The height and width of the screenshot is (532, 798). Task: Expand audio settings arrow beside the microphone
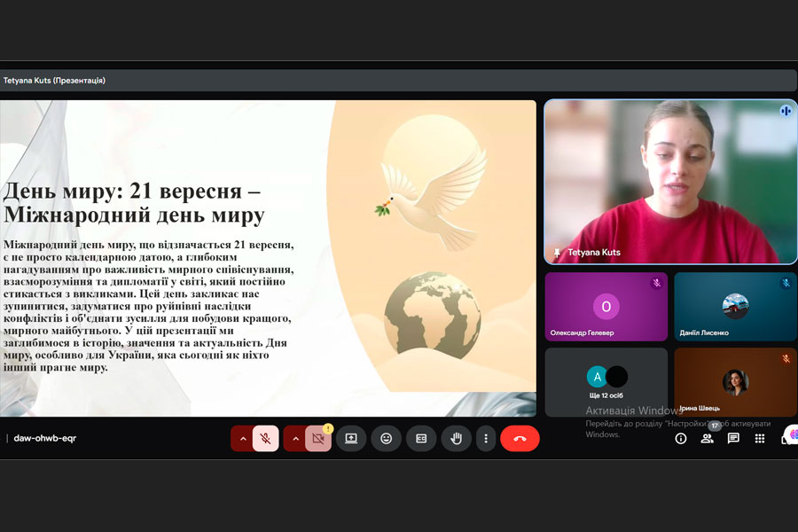click(242, 438)
